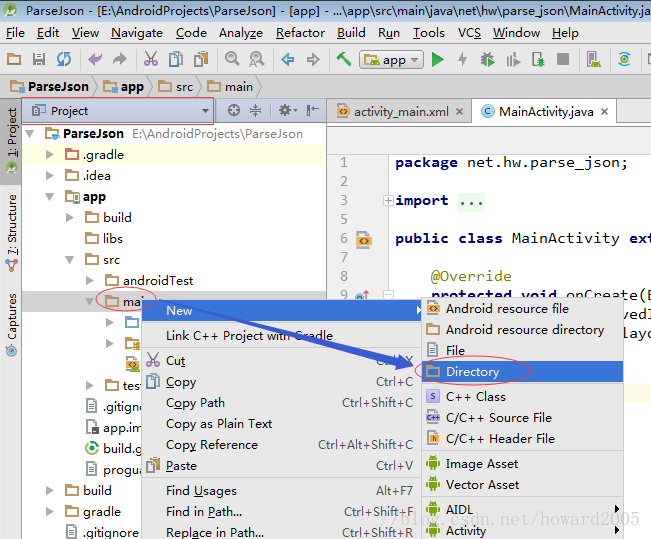Collapse the src folder arrow

click(70, 260)
